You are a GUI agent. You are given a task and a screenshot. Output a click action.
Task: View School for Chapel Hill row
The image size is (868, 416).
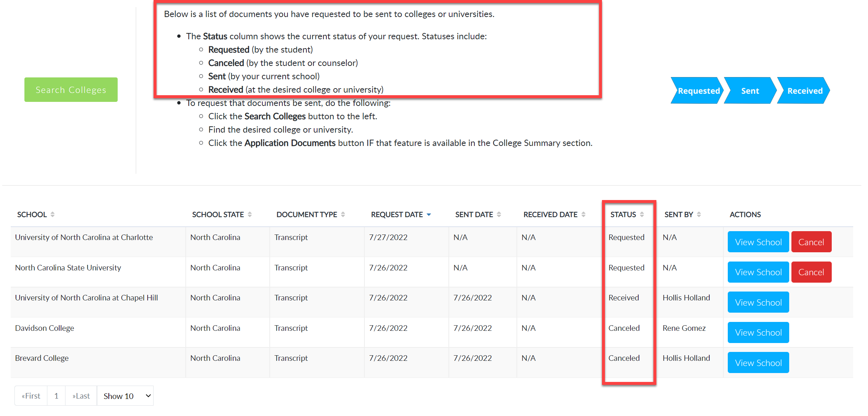758,302
